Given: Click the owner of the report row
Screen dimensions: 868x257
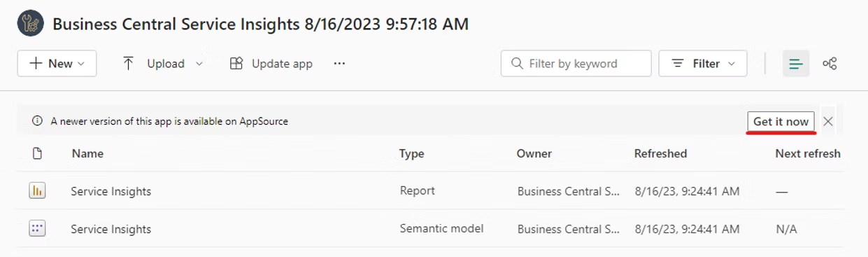Looking at the screenshot, I should [569, 191].
